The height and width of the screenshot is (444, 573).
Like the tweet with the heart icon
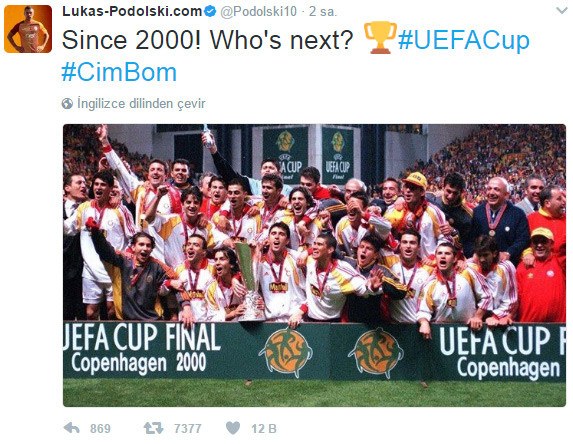(x=233, y=428)
